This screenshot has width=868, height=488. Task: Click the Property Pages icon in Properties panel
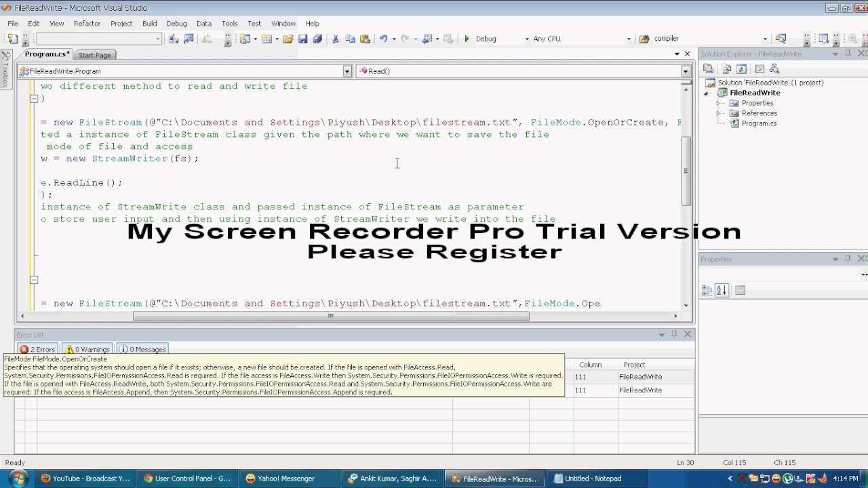[x=740, y=290]
